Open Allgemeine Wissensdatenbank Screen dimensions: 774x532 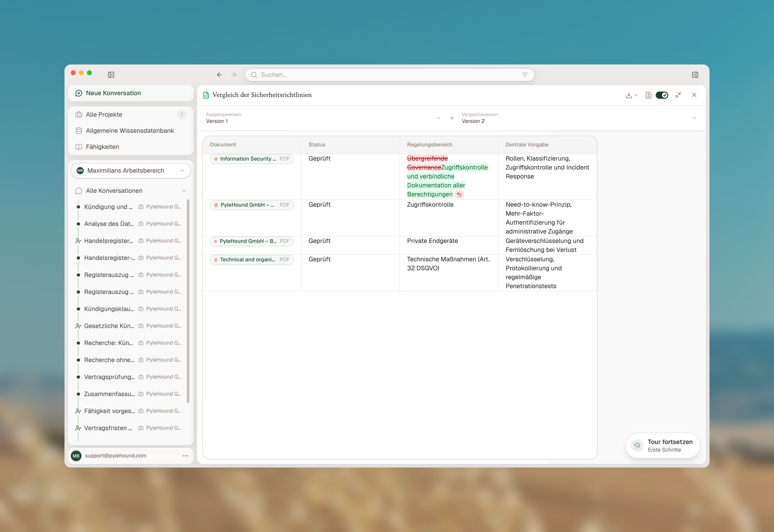[131, 131]
